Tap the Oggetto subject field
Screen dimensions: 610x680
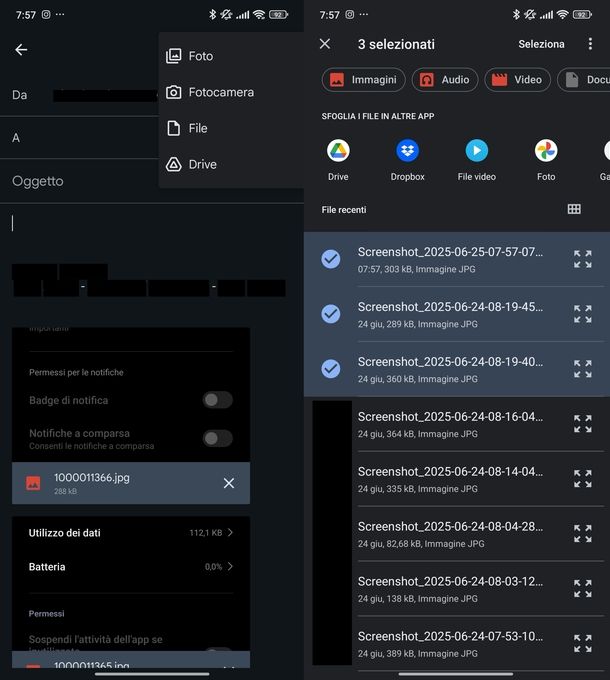[x=80, y=181]
